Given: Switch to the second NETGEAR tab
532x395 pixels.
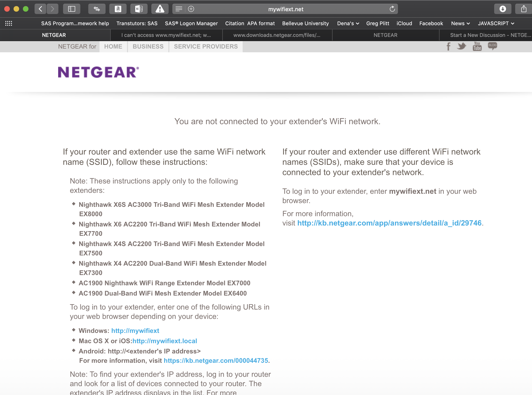Looking at the screenshot, I should coord(386,35).
